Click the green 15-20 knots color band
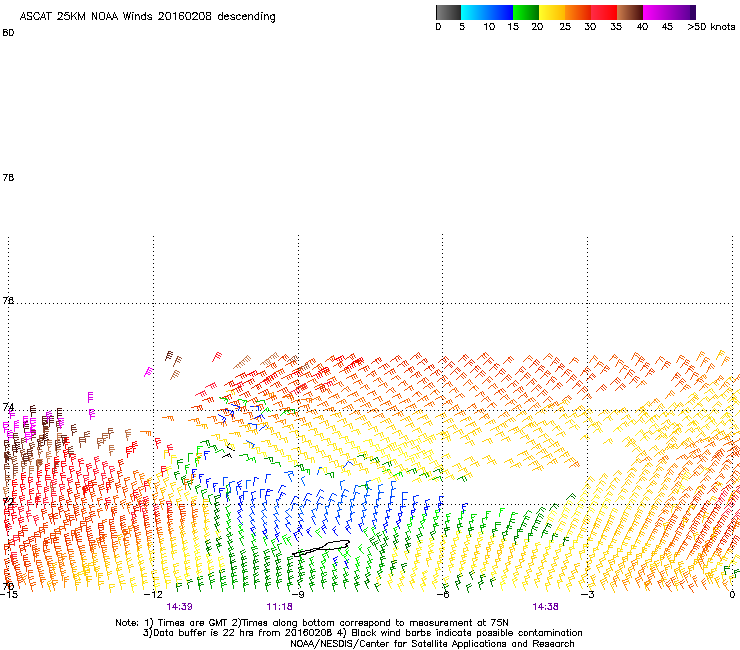Viewport: 740px width, 650px height. (x=526, y=12)
